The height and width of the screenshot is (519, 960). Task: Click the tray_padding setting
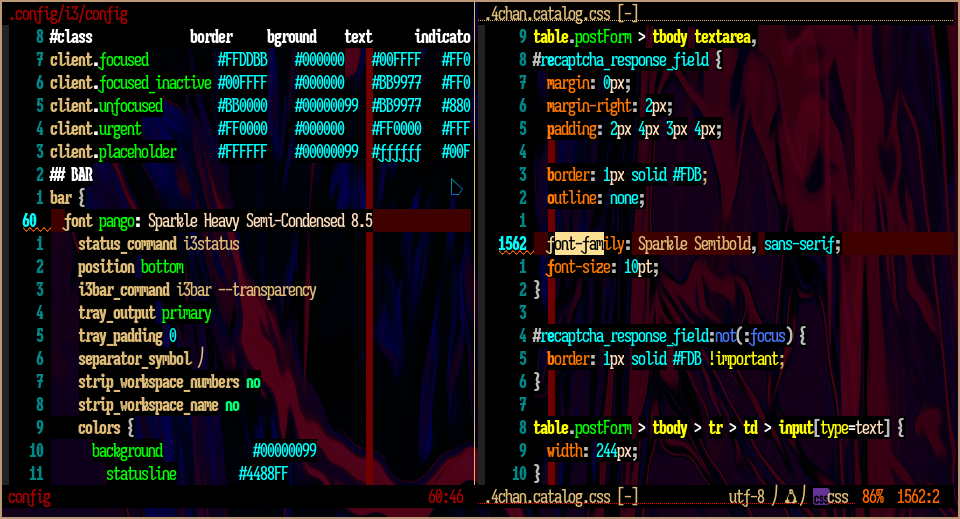click(127, 336)
